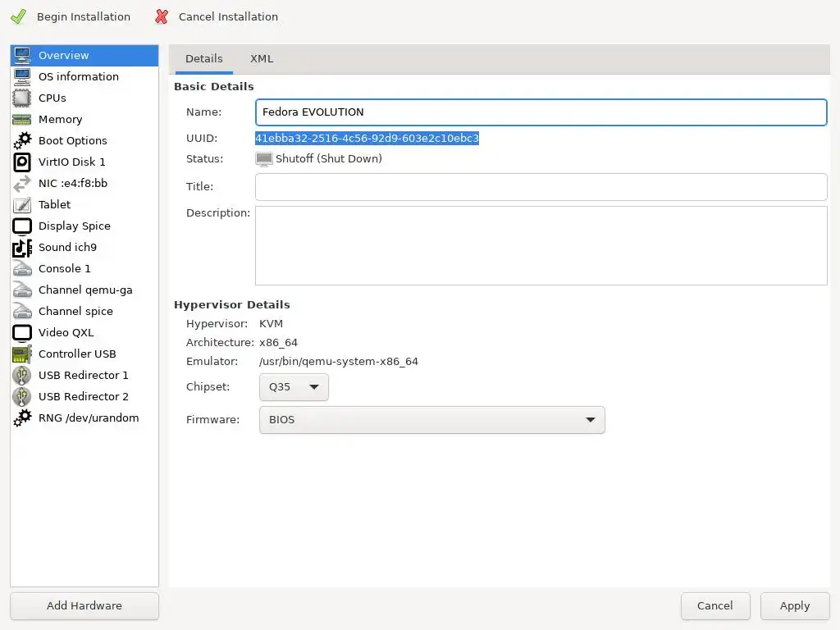
Task: Click into the Description text area
Action: point(541,246)
